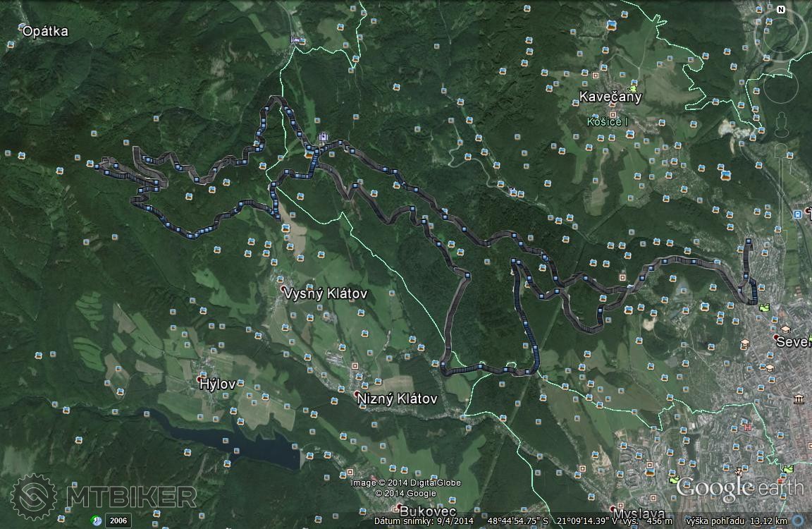
Task: Click the blue transit stop icon
Action: (797, 214)
